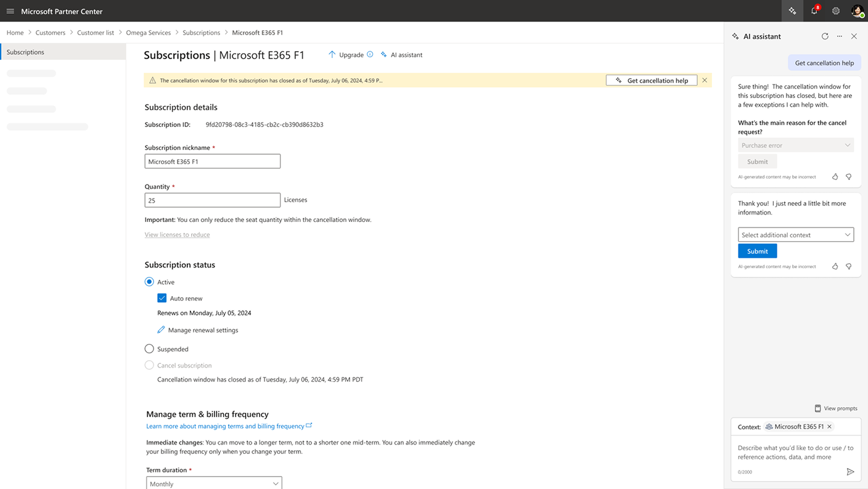Click the pencil icon for renewal settings

(161, 330)
